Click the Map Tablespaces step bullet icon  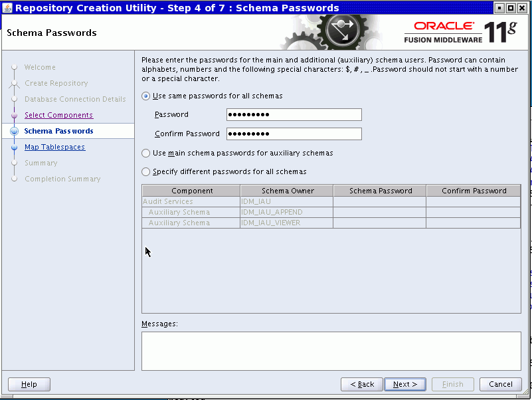[x=14, y=148]
